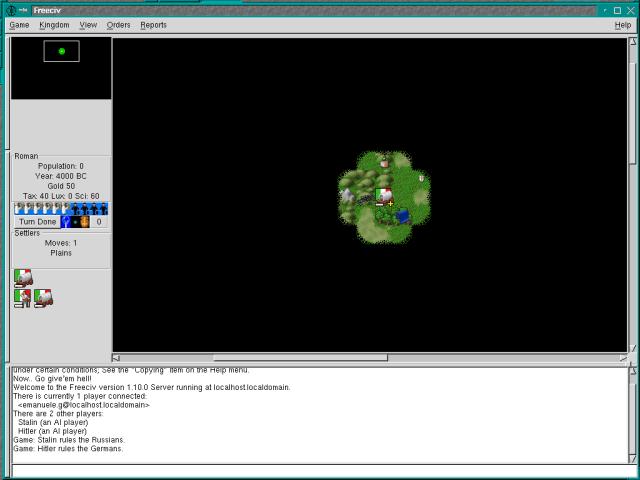Click the rightmost scientist icon in rates bar
The width and height of the screenshot is (640, 480).
tap(104, 209)
